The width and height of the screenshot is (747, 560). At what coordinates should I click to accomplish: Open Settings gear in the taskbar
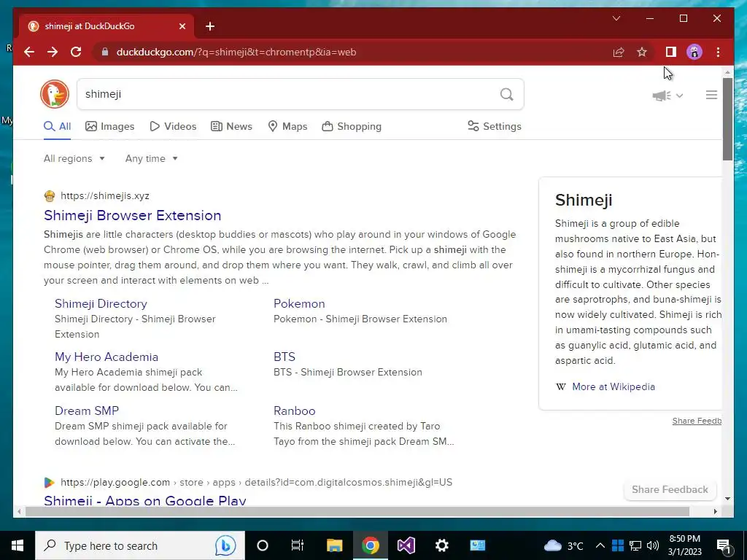point(441,545)
